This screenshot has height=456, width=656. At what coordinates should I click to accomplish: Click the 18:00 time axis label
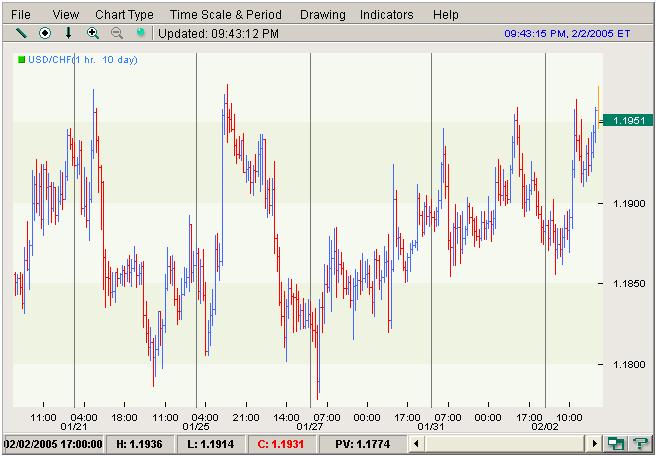[x=125, y=418]
